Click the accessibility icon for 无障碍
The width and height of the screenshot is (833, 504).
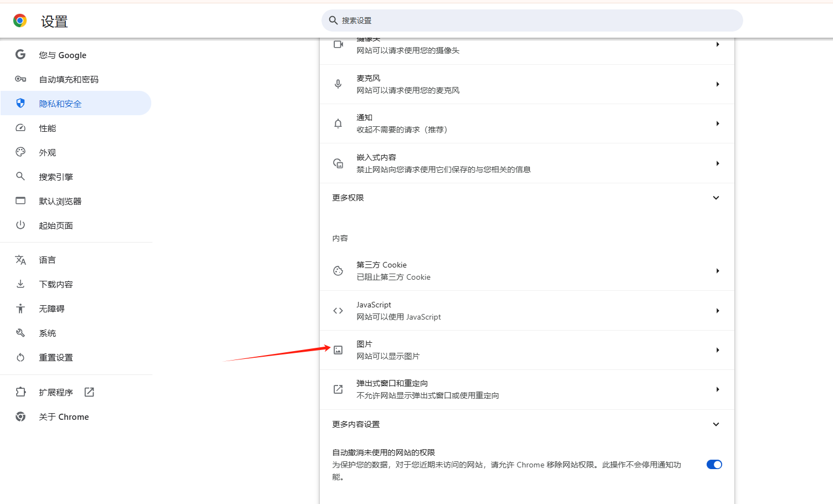[x=21, y=308]
